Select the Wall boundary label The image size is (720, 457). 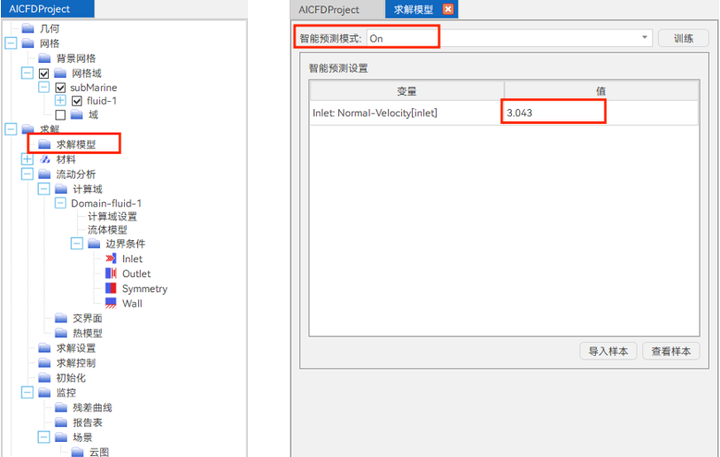point(132,303)
